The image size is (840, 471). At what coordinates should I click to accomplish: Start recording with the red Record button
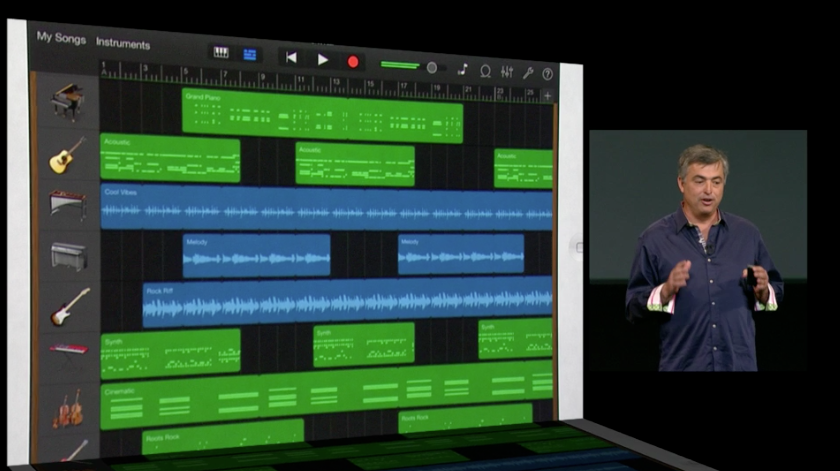click(x=352, y=62)
